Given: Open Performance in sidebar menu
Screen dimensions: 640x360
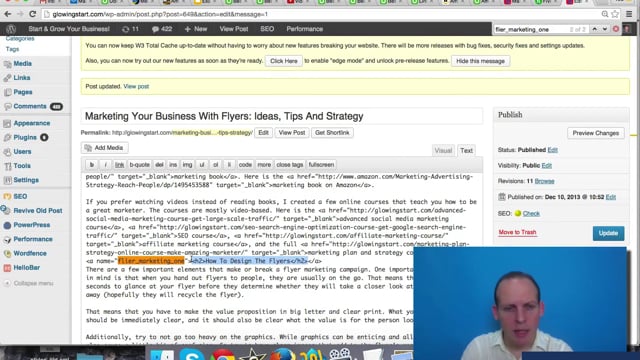Looking at the screenshot, I should click(x=33, y=239).
